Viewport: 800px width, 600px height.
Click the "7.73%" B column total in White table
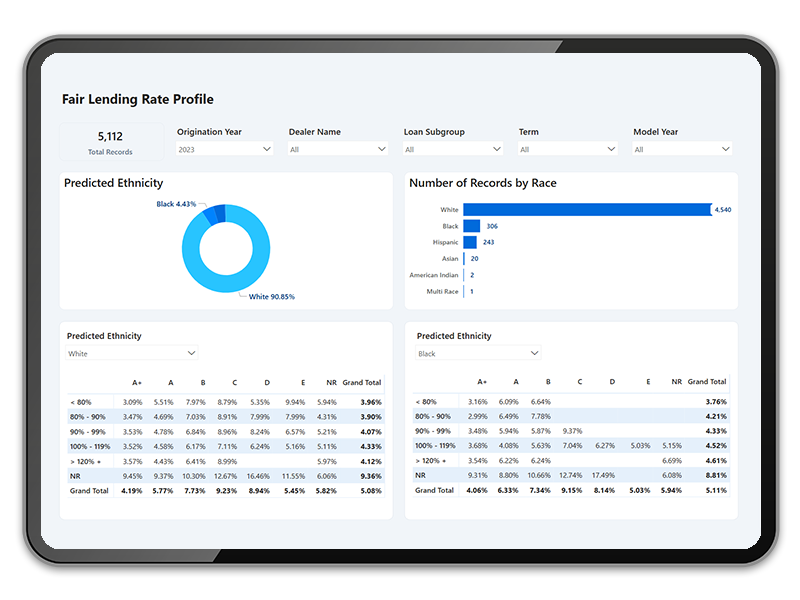click(x=195, y=491)
